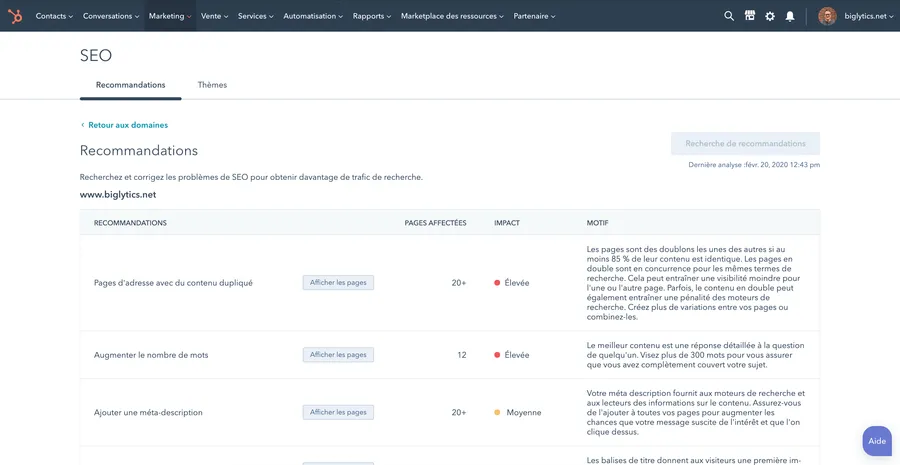Switch to the Thèmes tab
Viewport: 900px width, 465px height.
coord(212,85)
